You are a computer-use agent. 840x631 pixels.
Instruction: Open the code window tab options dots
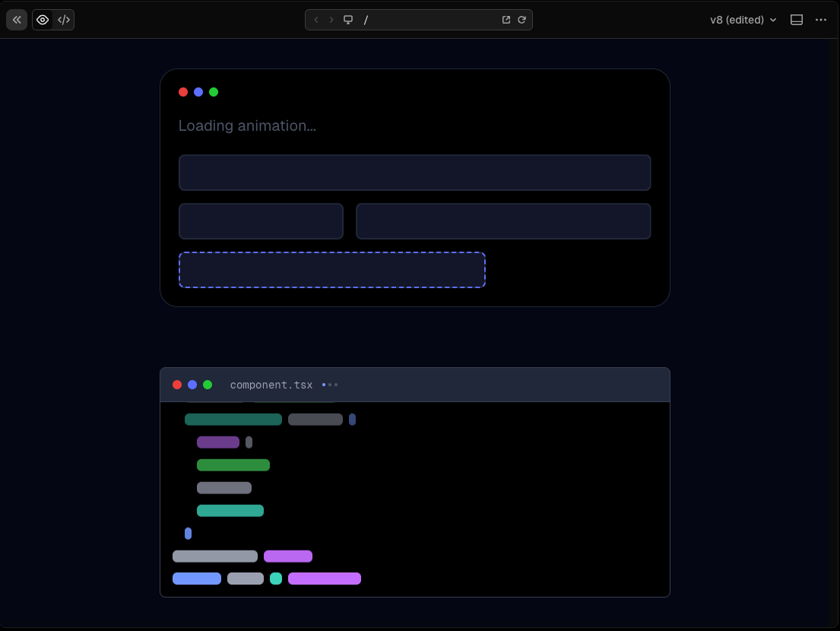[329, 385]
